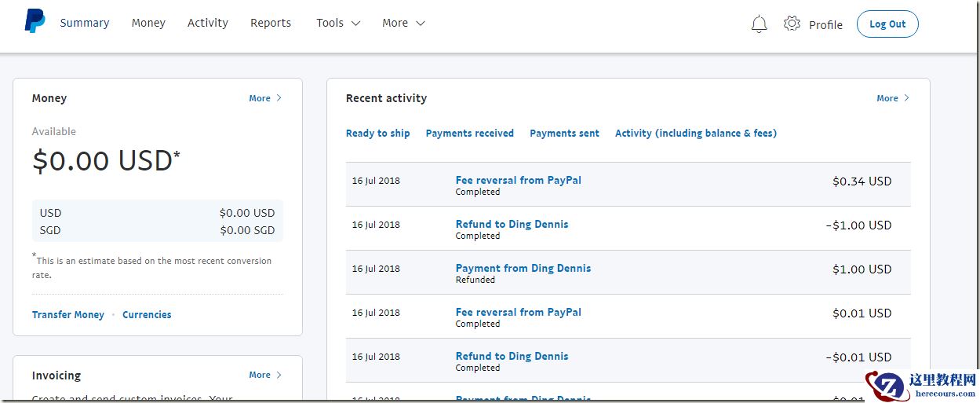Viewport: 980px width, 403px height.
Task: Click the $0.34 USD amount
Action: click(862, 181)
